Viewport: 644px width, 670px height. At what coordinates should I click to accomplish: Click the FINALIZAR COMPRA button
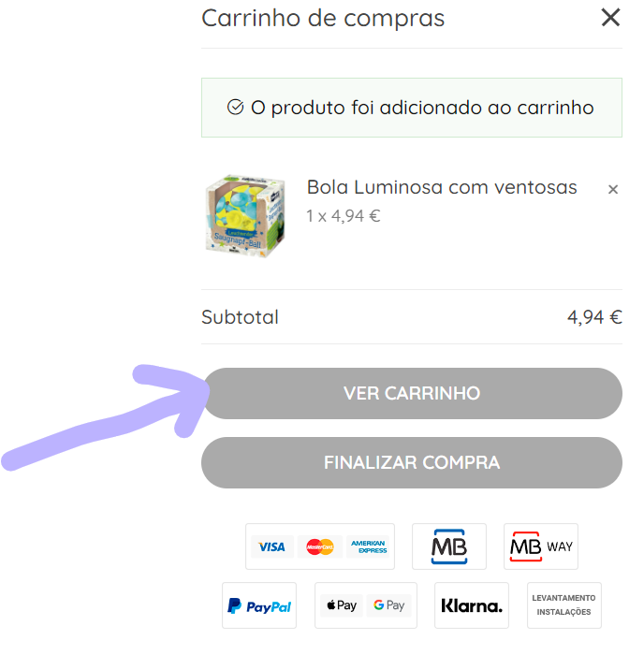(412, 463)
